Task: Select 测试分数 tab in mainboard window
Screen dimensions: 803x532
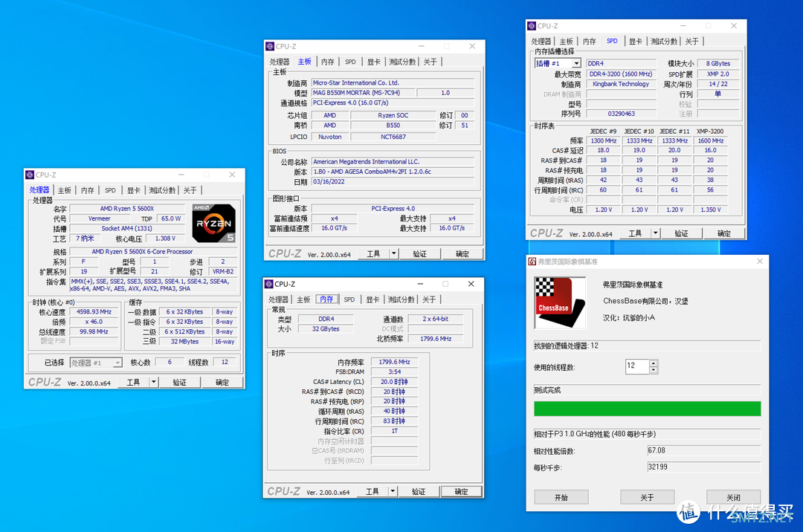Action: click(402, 62)
